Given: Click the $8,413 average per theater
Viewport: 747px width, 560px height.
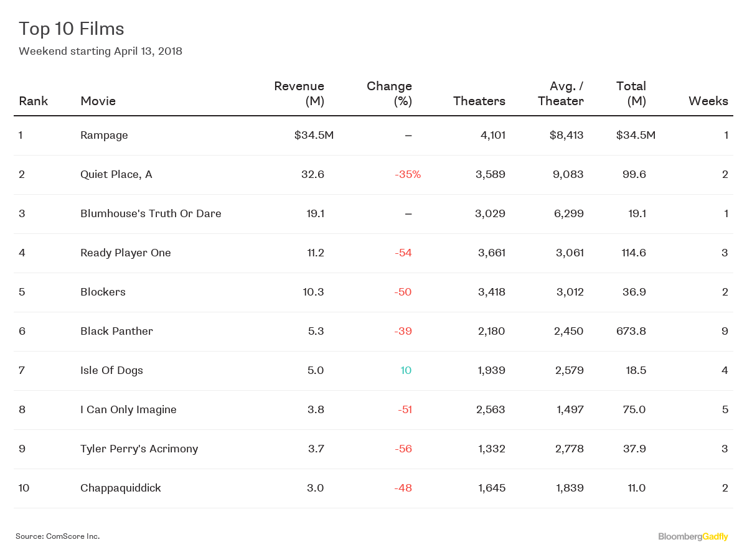Looking at the screenshot, I should click(566, 135).
